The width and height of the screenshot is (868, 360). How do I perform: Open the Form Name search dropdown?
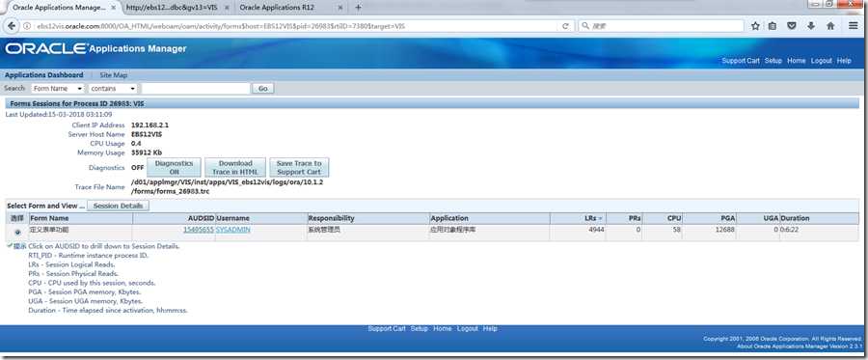pos(58,89)
